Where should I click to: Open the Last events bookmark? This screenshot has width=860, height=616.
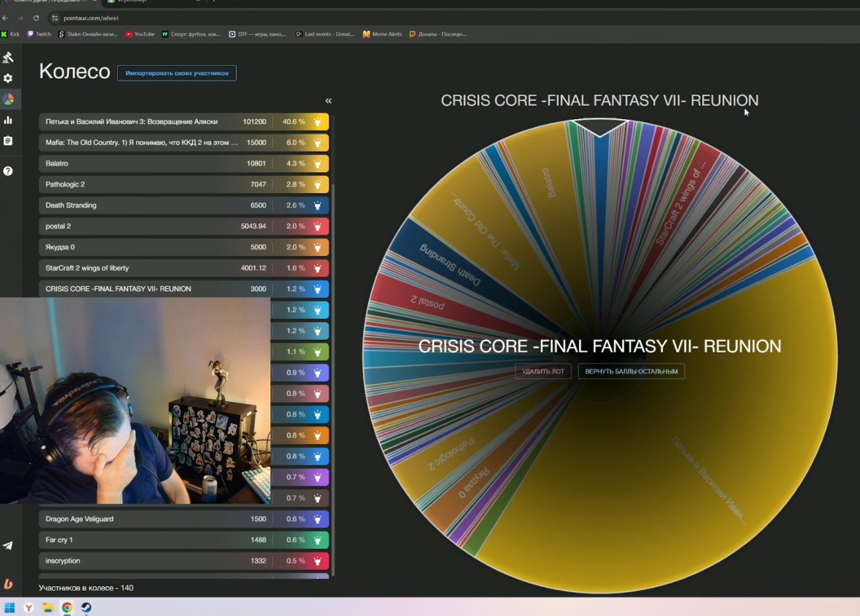click(x=325, y=34)
